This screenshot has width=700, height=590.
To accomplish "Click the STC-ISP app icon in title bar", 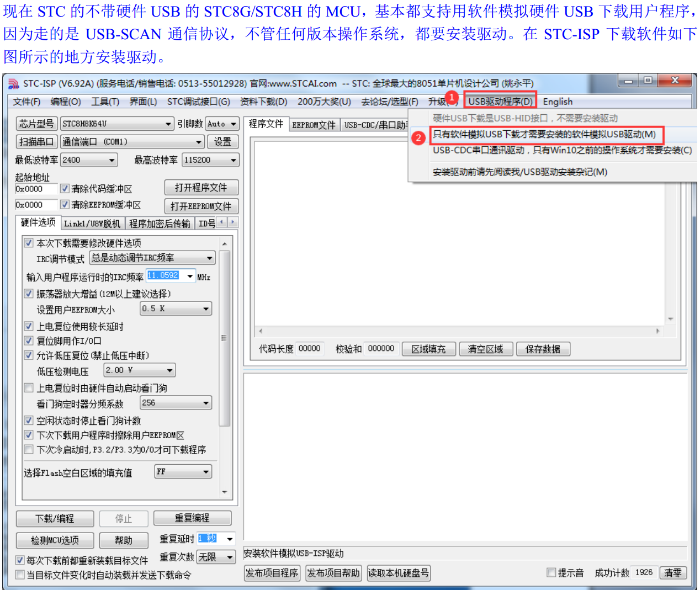I will tap(14, 84).
